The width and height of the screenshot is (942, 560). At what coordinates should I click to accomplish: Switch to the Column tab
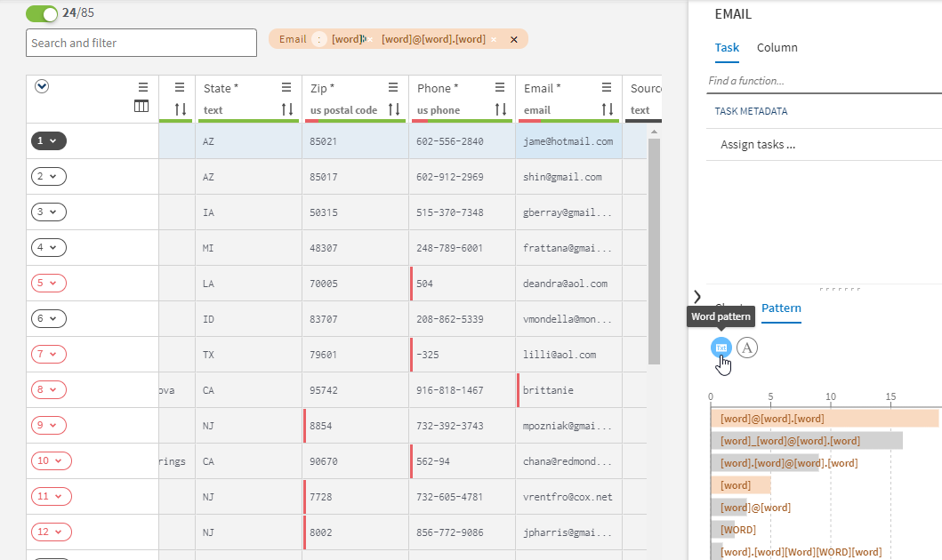[777, 48]
